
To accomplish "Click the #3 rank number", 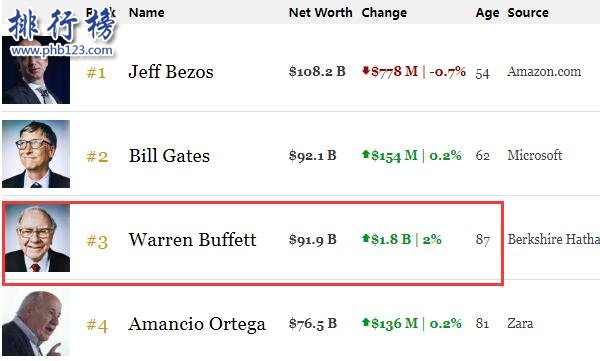I will [97, 241].
